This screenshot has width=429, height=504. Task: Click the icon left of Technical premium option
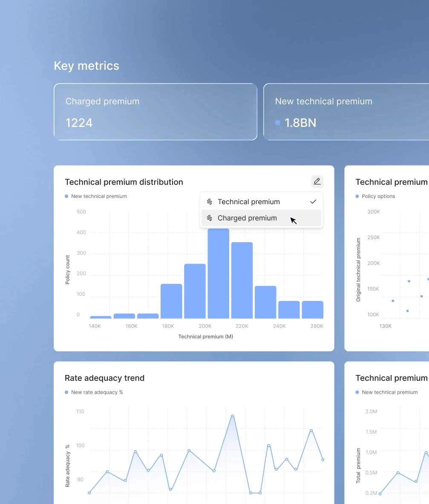coord(209,202)
